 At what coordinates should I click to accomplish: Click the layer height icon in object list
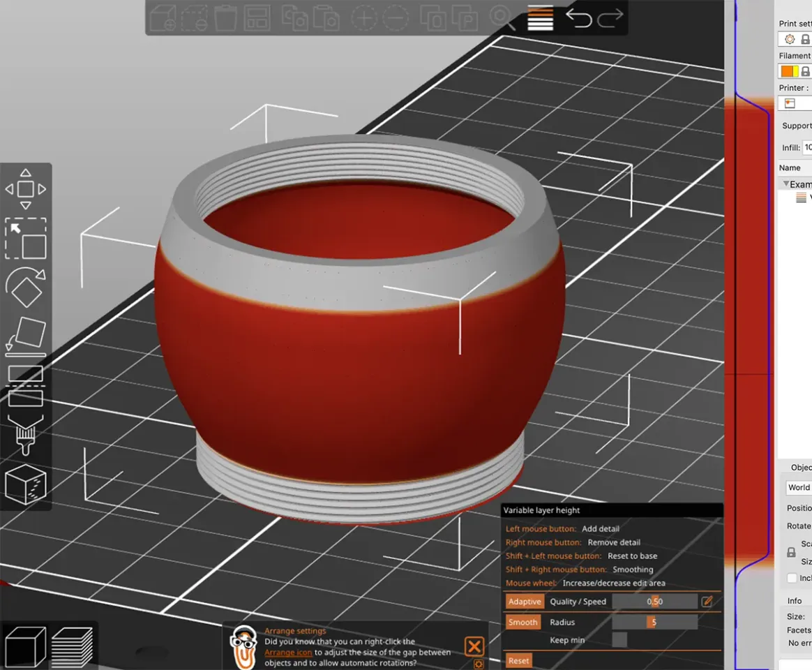pos(801,197)
